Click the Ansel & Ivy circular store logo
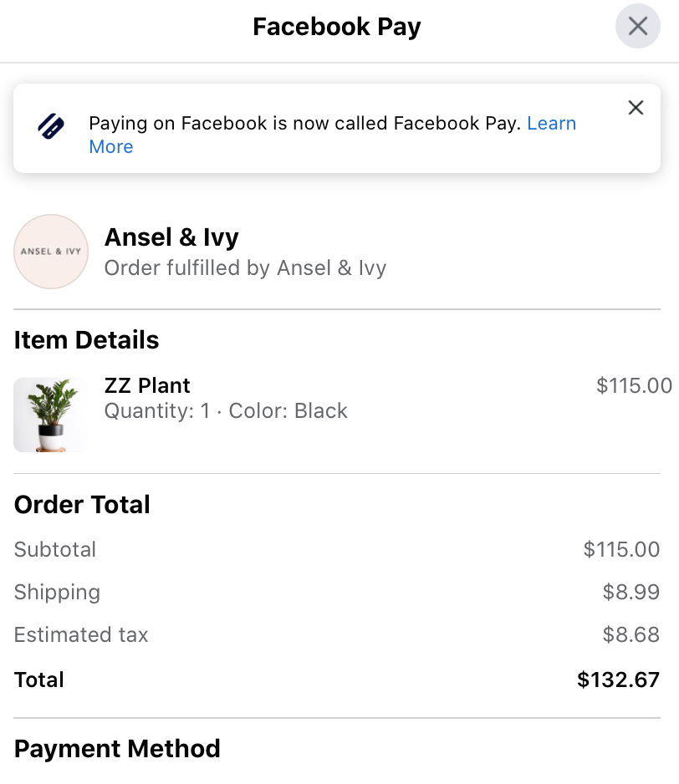This screenshot has height=784, width=679. click(51, 251)
